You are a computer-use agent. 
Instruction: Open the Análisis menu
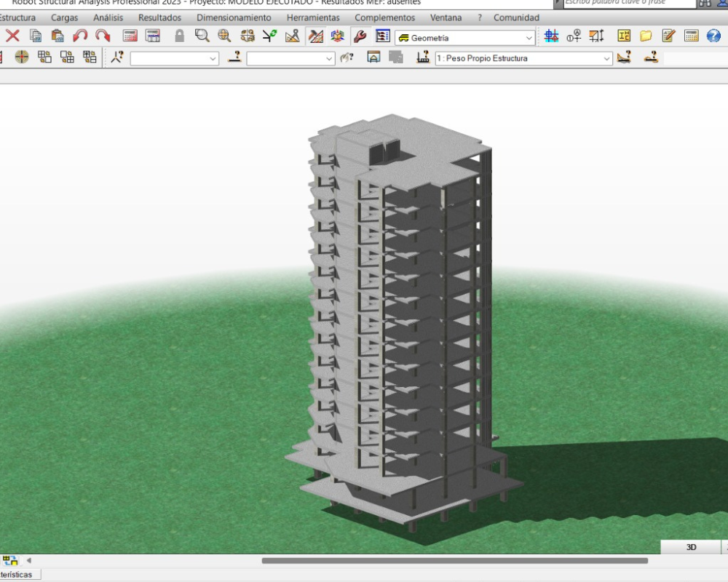pyautogui.click(x=108, y=17)
